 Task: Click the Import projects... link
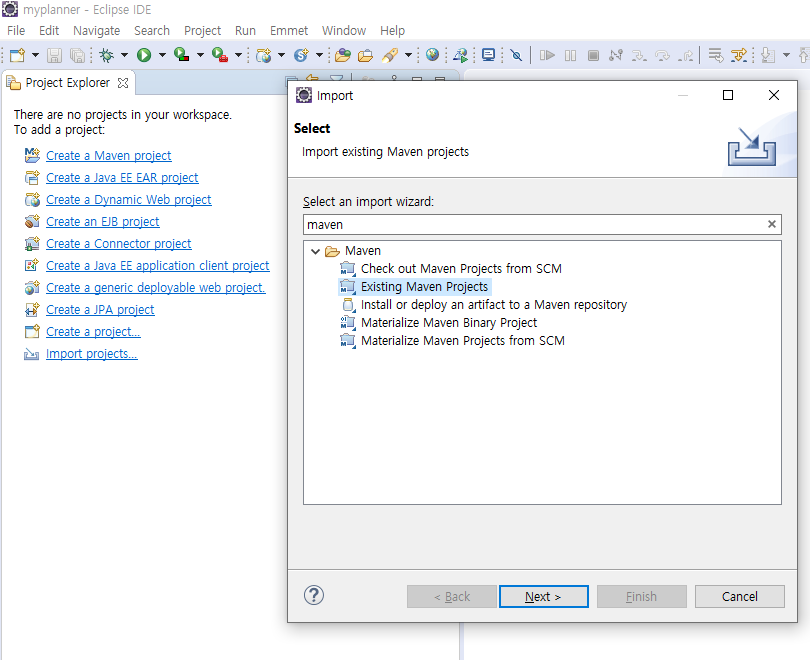point(91,354)
